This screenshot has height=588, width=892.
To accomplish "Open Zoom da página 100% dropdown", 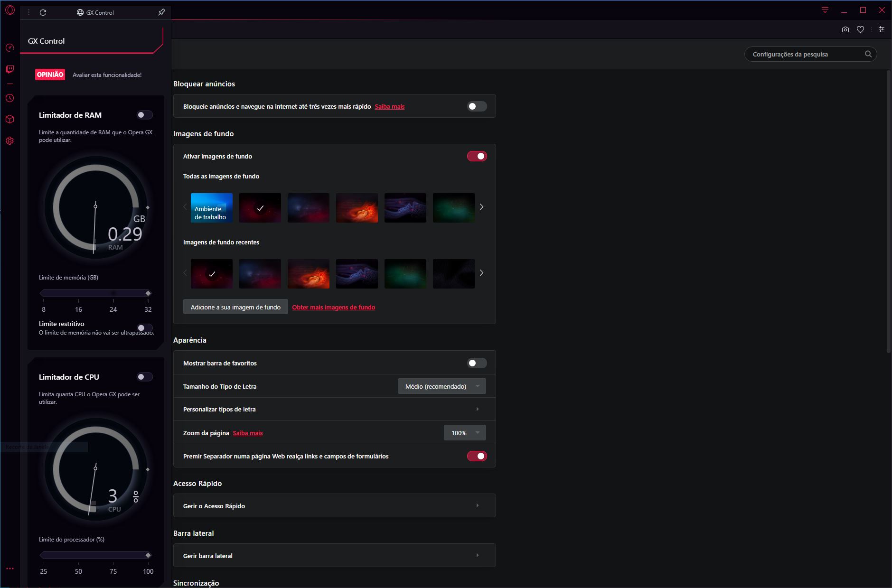I will [465, 433].
